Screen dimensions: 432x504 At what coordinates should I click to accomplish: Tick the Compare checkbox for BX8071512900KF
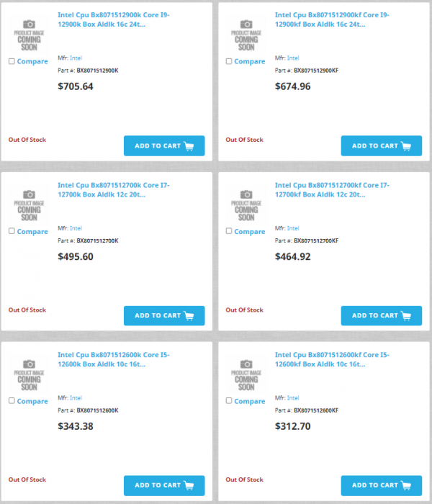(229, 61)
